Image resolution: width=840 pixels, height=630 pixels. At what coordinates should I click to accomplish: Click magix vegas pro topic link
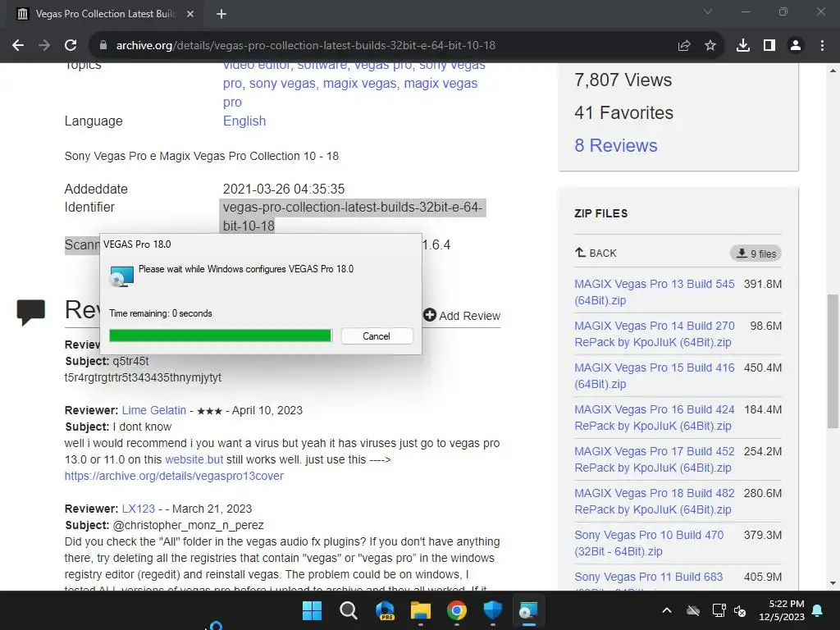(441, 84)
